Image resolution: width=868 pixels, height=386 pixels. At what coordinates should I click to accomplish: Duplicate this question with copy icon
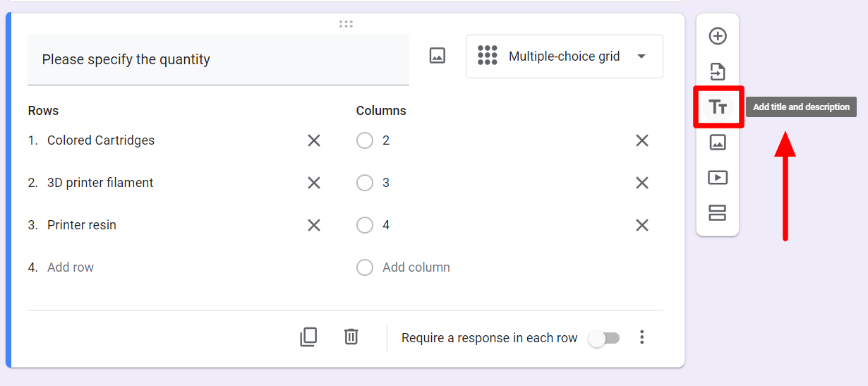[308, 337]
